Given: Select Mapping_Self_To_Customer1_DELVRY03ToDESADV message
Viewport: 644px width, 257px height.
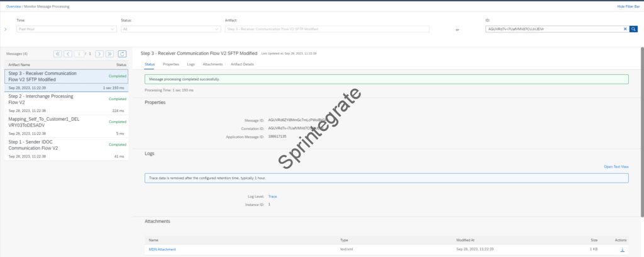Looking at the screenshot, I should pyautogui.click(x=67, y=125).
